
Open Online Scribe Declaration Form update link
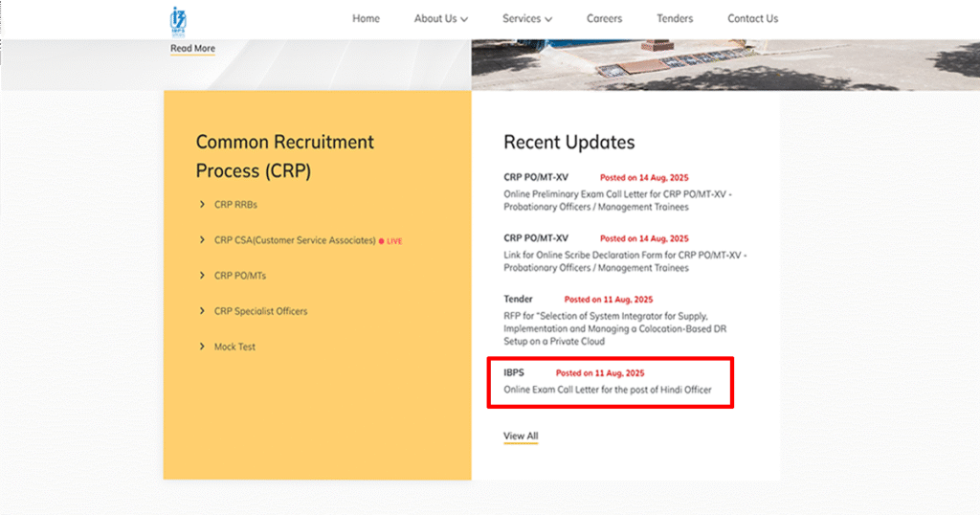pos(625,261)
